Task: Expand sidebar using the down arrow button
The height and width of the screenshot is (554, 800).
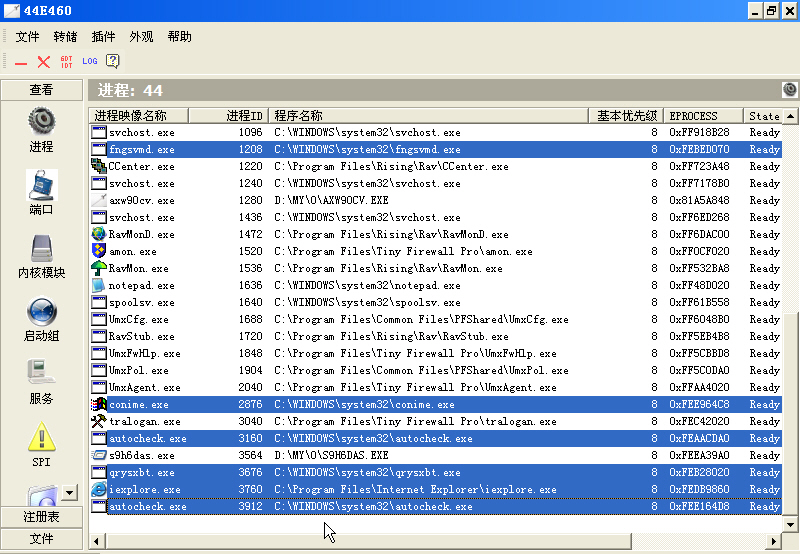Action: (69, 492)
